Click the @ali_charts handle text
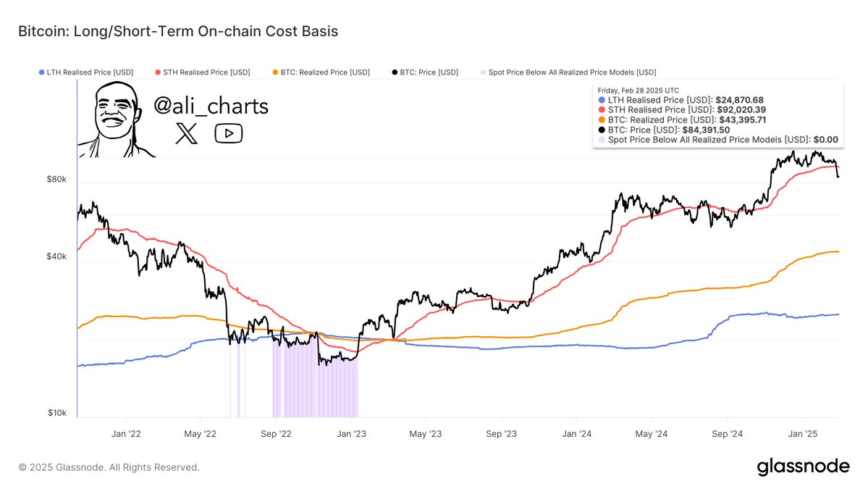 pos(211,106)
